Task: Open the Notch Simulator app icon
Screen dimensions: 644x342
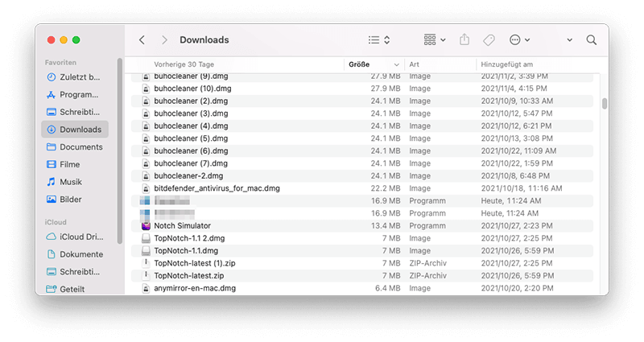Action: coord(147,225)
